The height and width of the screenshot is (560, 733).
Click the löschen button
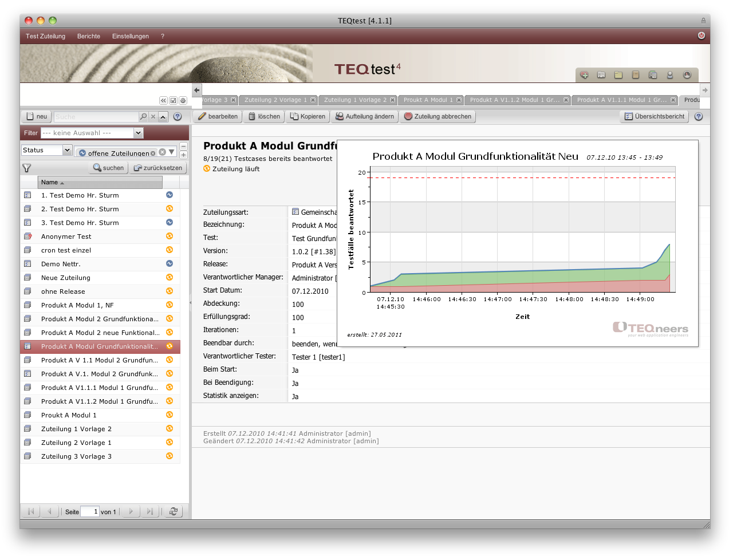[x=264, y=116]
